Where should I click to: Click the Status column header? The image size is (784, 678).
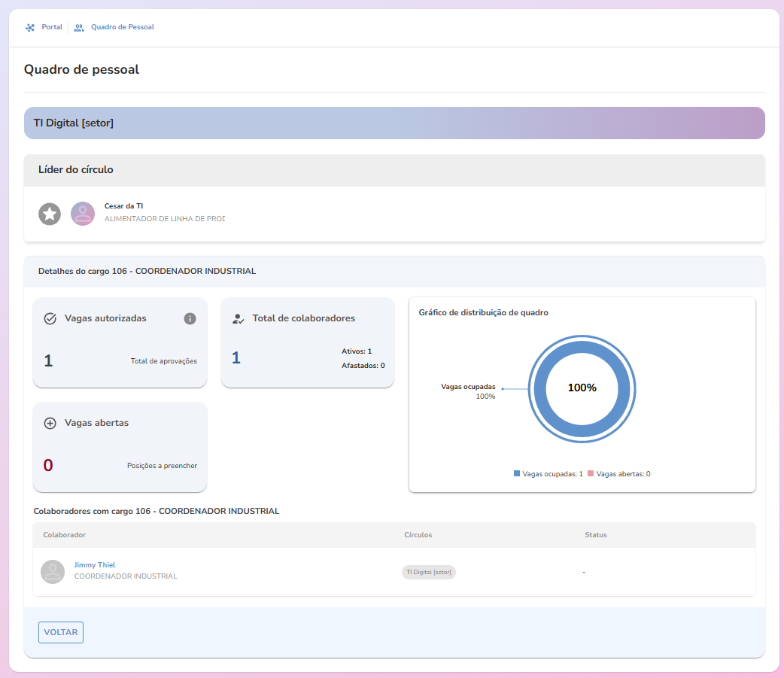click(596, 535)
